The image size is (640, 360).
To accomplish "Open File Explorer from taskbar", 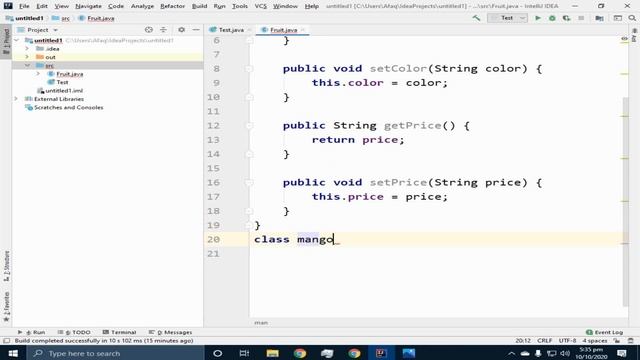I will tap(272, 353).
